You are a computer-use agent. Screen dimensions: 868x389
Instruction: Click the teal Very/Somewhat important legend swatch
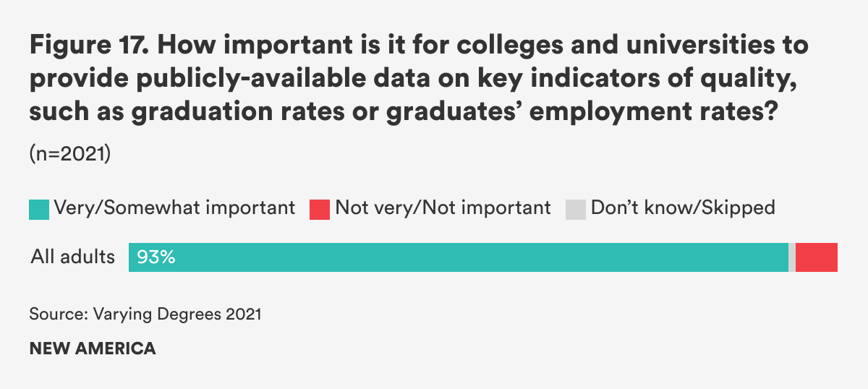pyautogui.click(x=39, y=209)
